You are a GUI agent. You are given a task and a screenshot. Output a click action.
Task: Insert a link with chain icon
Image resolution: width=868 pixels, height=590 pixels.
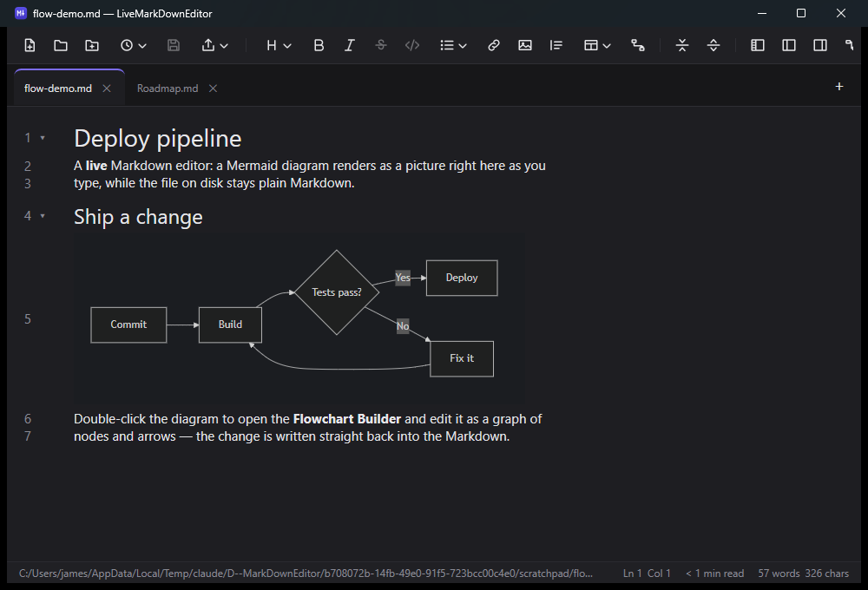click(493, 45)
